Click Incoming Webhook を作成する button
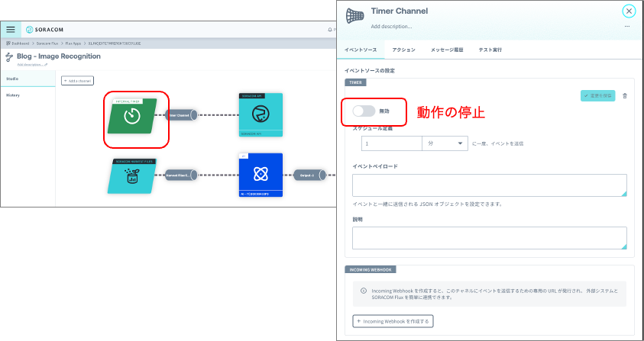 [393, 321]
